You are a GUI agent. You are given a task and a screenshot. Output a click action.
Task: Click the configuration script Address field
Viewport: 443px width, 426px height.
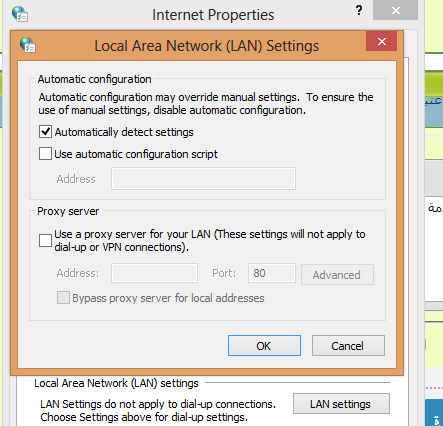pyautogui.click(x=203, y=179)
